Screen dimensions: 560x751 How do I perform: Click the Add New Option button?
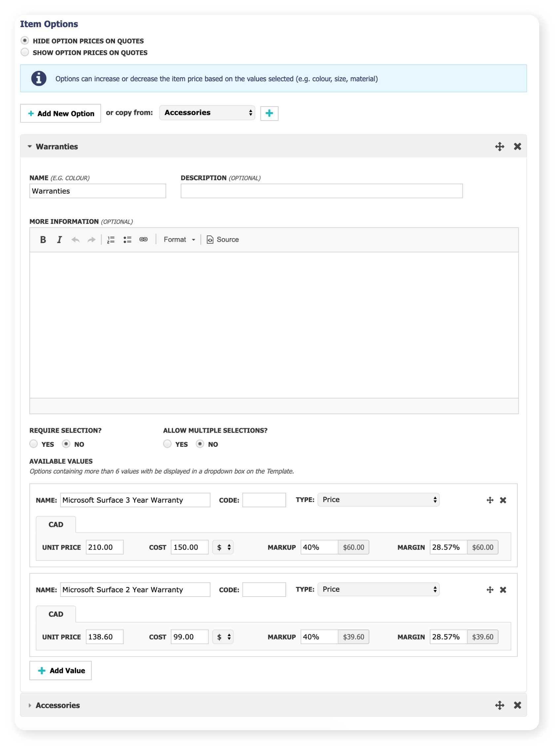(x=61, y=113)
